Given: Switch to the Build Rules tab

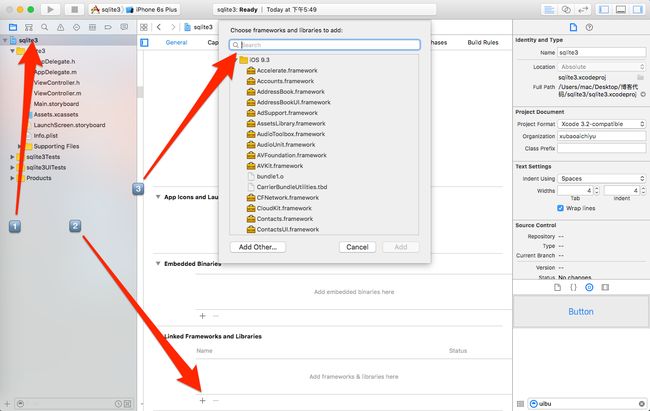Looking at the screenshot, I should 483,42.
